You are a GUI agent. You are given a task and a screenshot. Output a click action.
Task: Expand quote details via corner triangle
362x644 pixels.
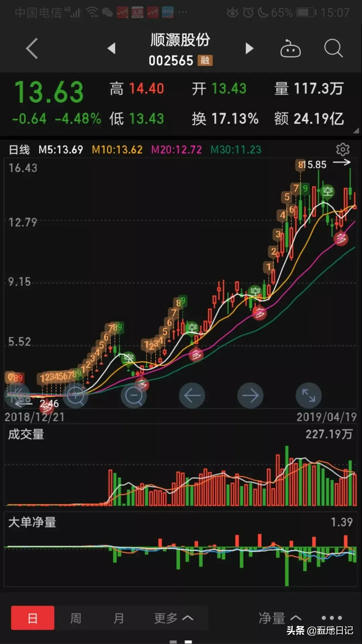[x=356, y=130]
